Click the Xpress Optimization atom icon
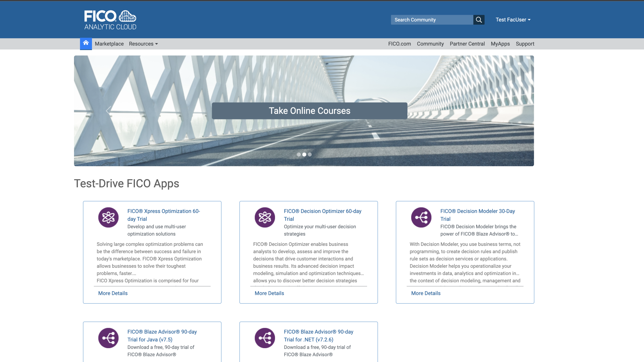 point(108,217)
